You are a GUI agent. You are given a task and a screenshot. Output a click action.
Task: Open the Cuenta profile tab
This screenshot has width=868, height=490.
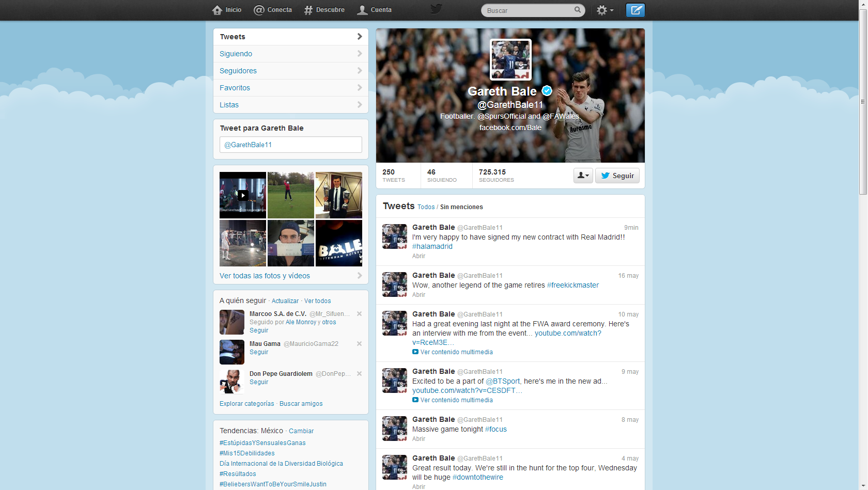375,10
